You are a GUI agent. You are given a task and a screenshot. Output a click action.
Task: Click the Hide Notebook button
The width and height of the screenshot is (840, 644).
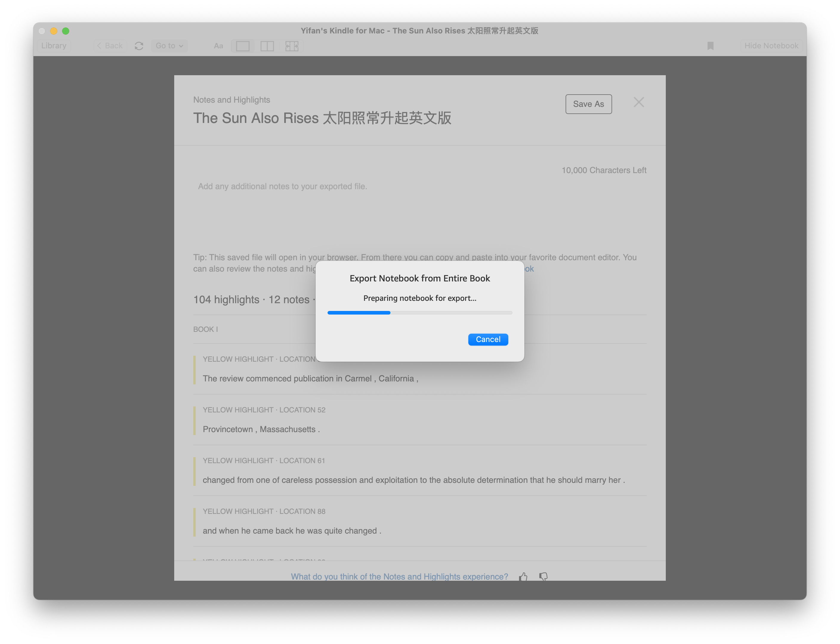pos(771,46)
